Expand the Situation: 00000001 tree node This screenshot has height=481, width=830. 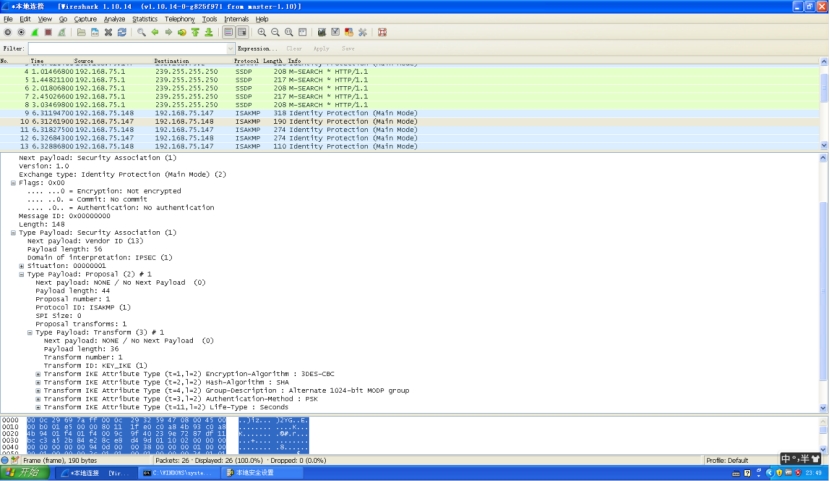click(22, 266)
